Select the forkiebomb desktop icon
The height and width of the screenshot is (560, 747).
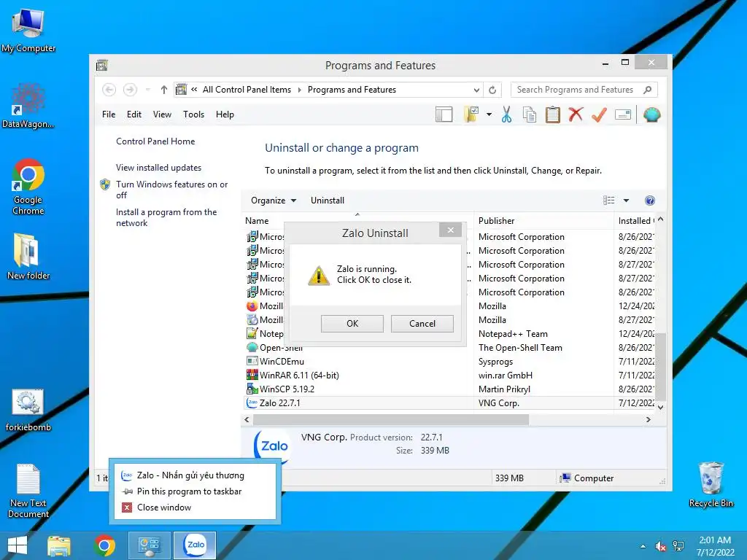pyautogui.click(x=28, y=410)
